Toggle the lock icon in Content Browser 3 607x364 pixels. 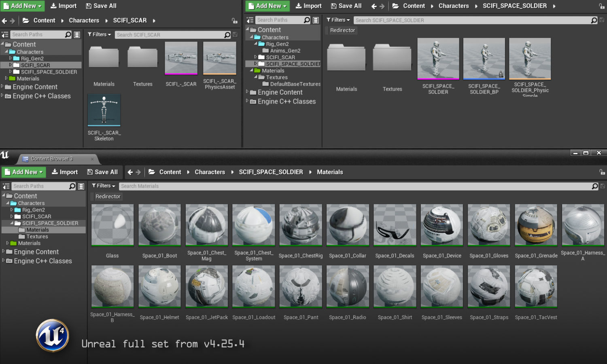click(602, 172)
